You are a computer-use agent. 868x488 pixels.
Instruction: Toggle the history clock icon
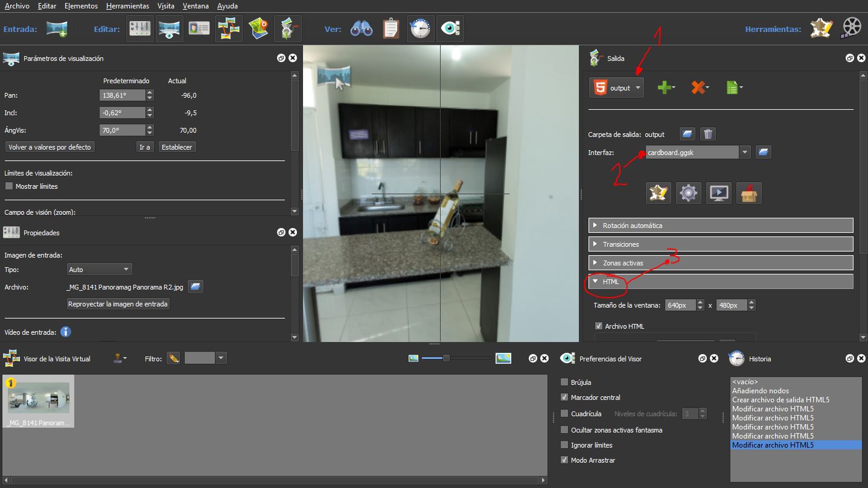[420, 28]
